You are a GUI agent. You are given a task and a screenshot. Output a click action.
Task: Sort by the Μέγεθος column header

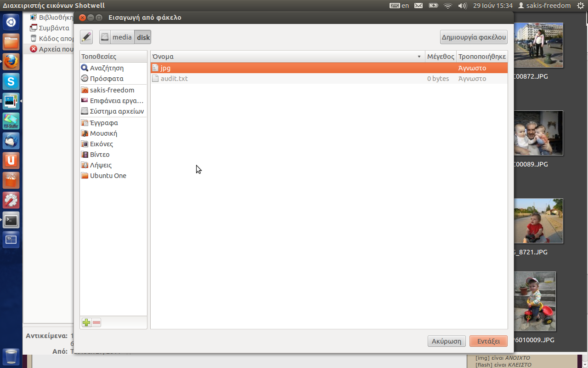[440, 57]
